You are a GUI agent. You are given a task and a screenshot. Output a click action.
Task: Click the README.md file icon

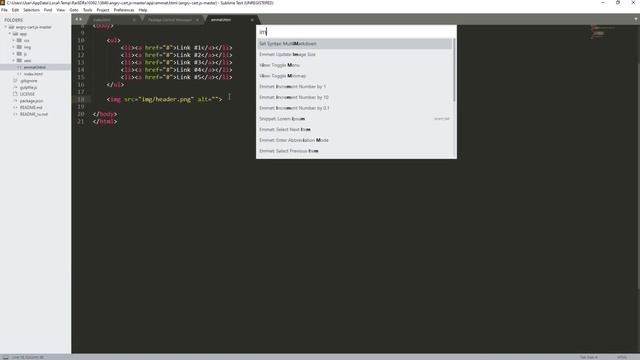click(15, 107)
